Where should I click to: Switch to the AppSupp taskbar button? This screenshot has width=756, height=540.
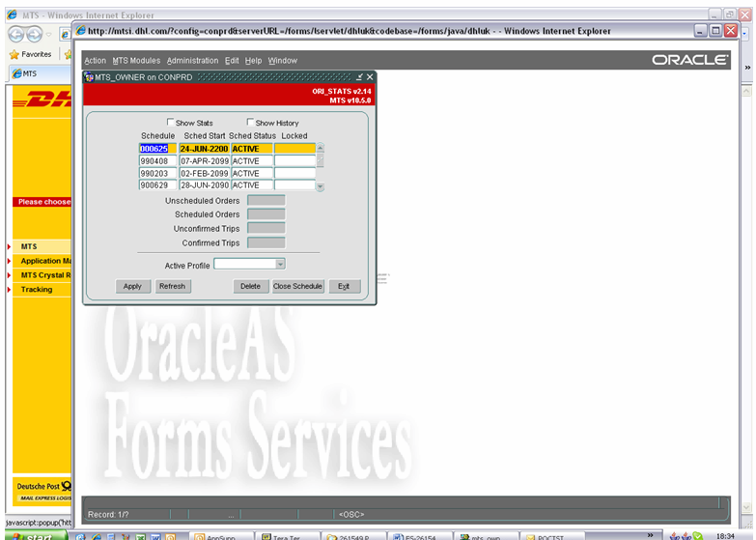221,537
